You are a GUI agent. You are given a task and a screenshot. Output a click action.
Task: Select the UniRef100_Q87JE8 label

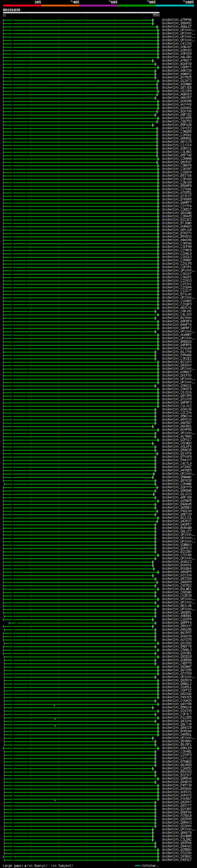click(x=176, y=88)
